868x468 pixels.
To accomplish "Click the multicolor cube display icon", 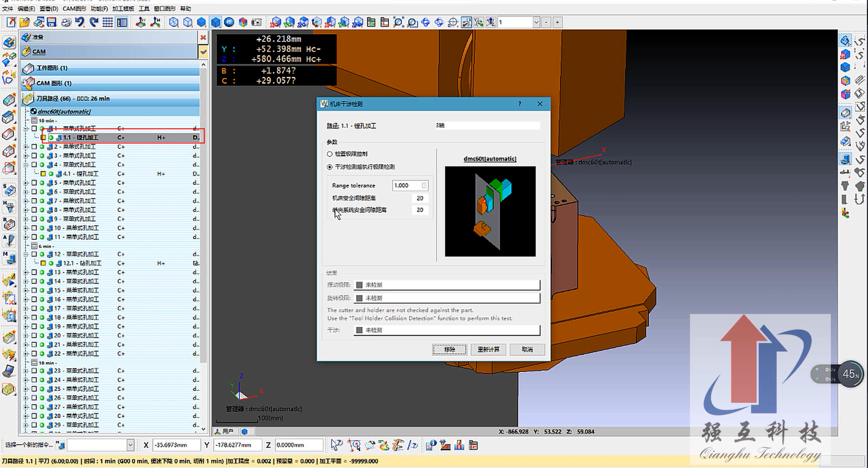I will pyautogui.click(x=243, y=22).
